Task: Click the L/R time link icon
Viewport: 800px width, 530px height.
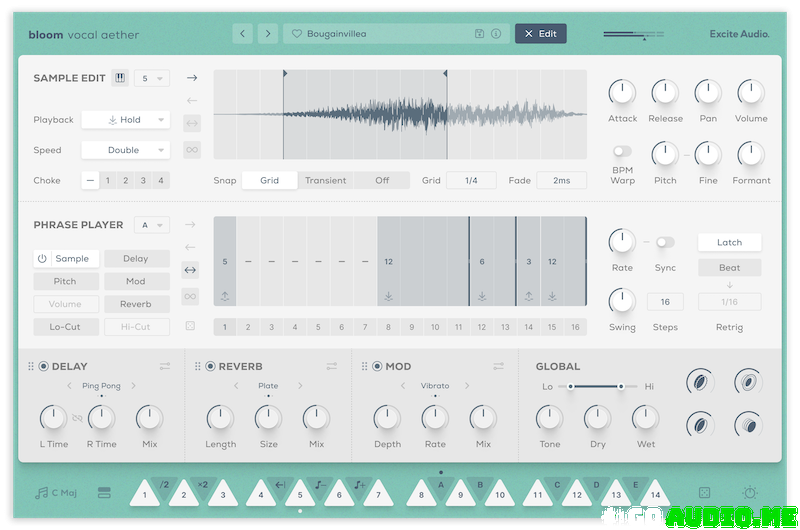Action: pyautogui.click(x=78, y=418)
